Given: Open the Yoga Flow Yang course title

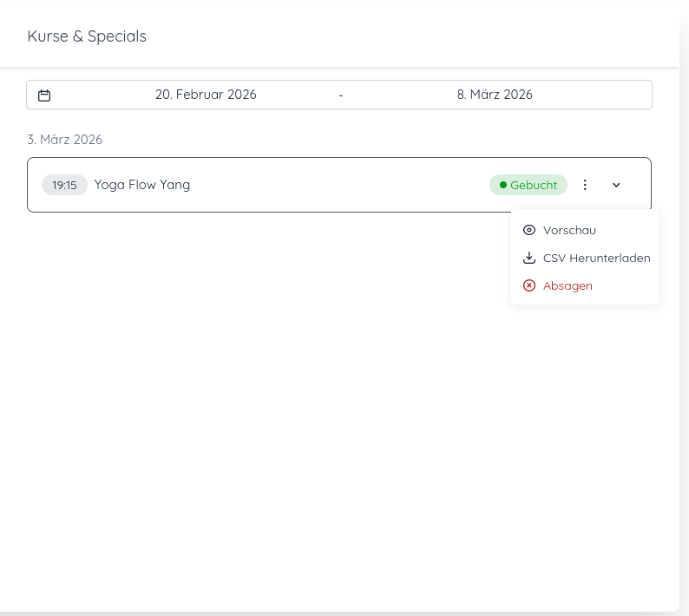Looking at the screenshot, I should (142, 185).
